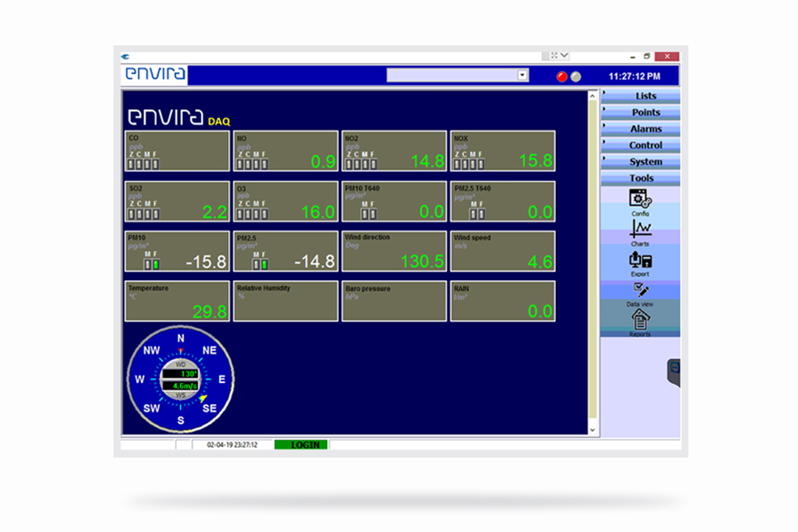Toggle the M flag on PM10 T640 tile
Screen dimensions: 798x532
(365, 215)
